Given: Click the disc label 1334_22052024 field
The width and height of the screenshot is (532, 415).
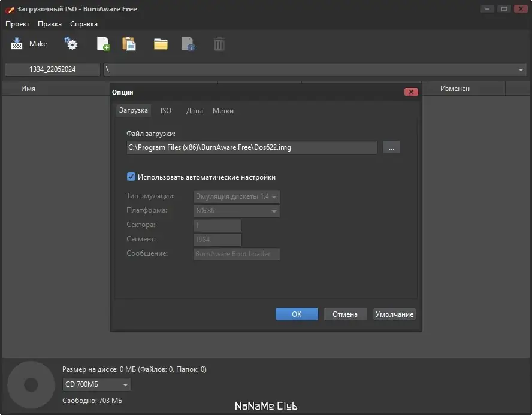Looking at the screenshot, I should 53,69.
